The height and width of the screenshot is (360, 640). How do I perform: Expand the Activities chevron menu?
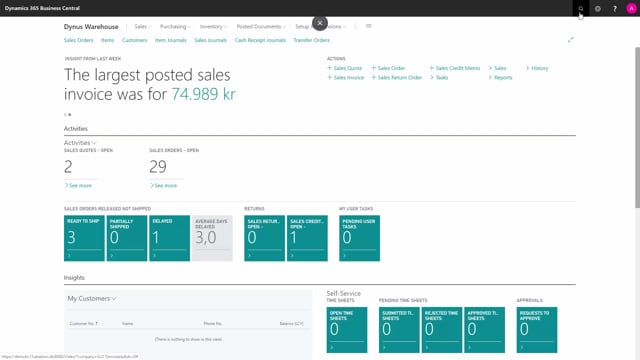(80, 142)
